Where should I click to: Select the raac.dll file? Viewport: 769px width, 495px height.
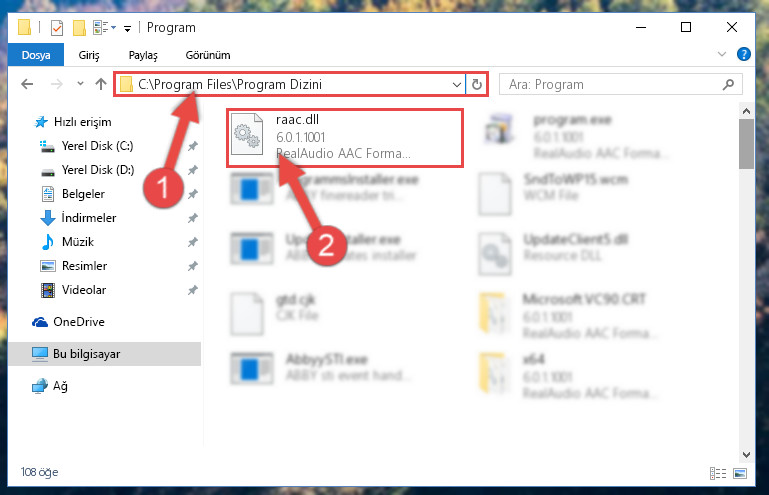pos(344,137)
